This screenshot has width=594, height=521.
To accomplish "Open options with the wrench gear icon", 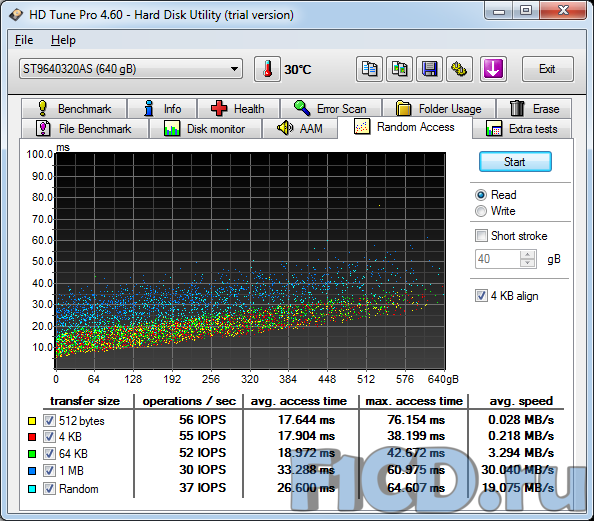I will tap(459, 69).
